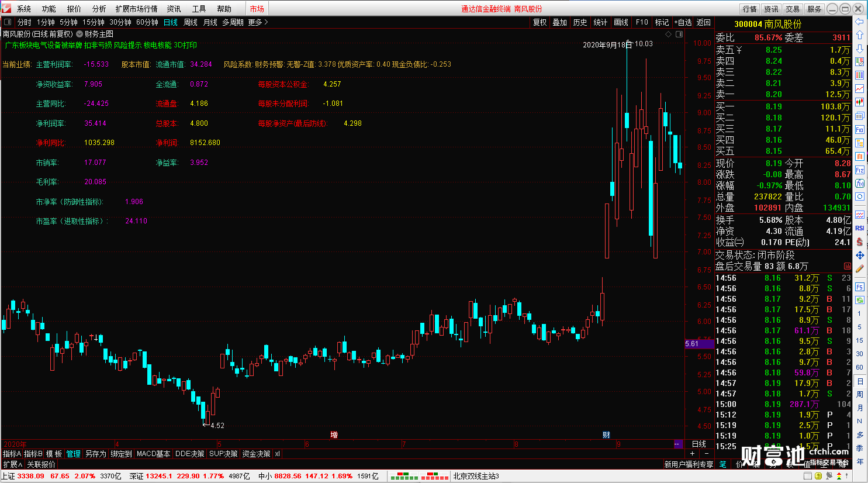Open the 功能 menu
This screenshot has width=868, height=483.
[49, 9]
